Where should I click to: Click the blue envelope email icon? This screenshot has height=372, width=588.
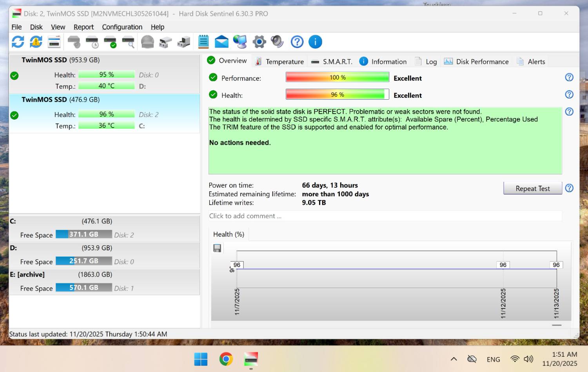(221, 42)
